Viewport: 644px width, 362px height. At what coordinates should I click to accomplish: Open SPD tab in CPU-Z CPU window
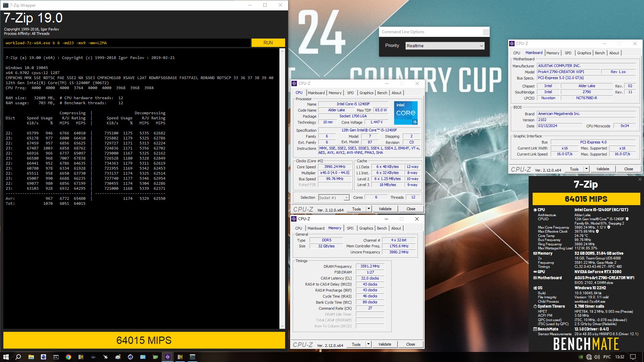[350, 93]
